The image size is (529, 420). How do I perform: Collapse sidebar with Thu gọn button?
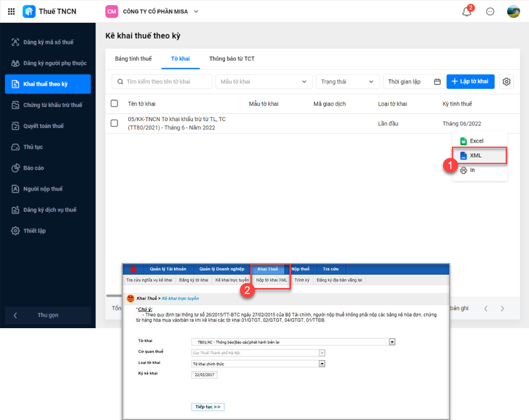coord(48,315)
